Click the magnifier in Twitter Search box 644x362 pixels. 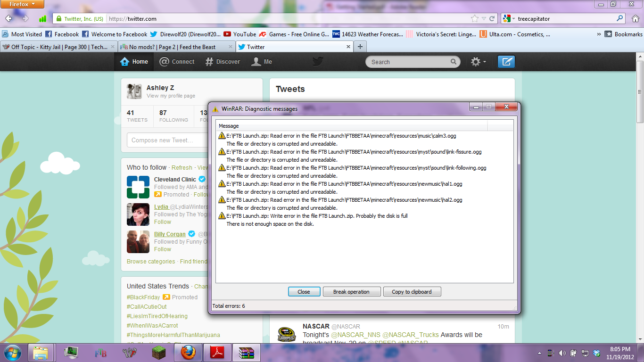(453, 62)
